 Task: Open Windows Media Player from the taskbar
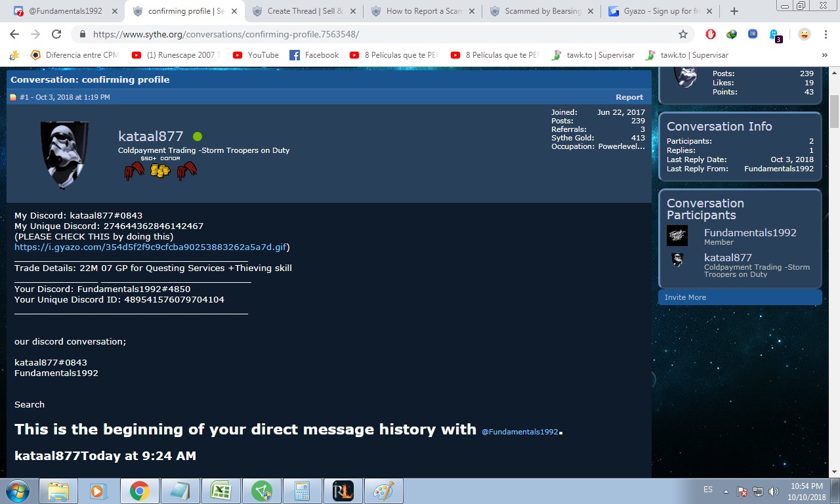point(98,491)
